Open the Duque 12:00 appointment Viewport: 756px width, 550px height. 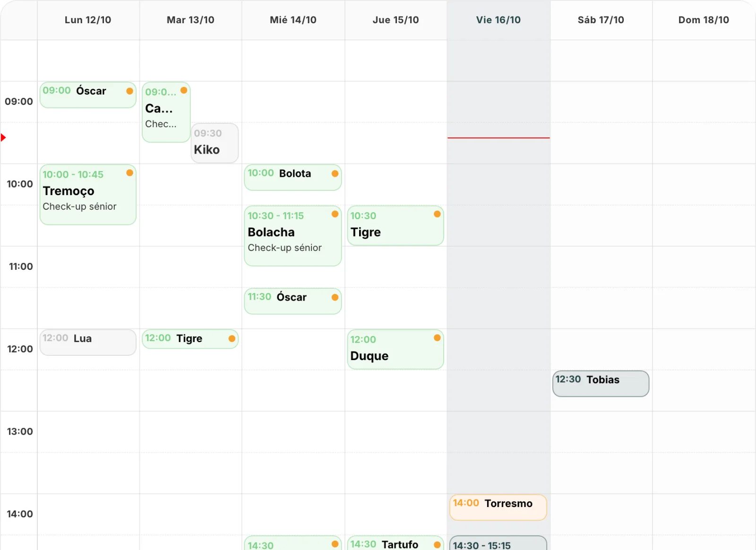[395, 349]
